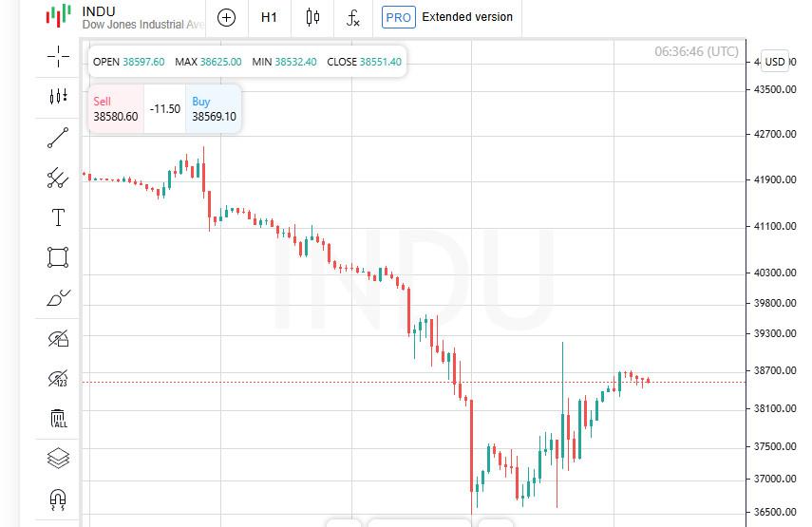Click the 38100.00 price axis label
The height and width of the screenshot is (527, 812).
point(775,408)
